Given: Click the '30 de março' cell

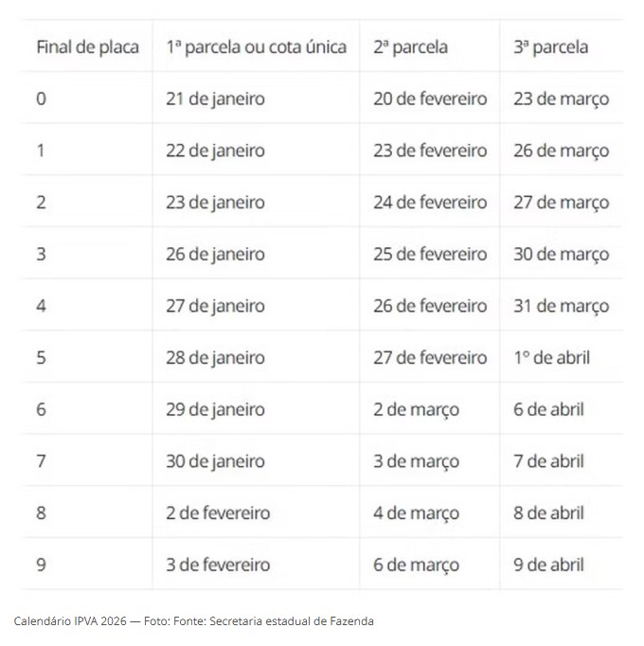Looking at the screenshot, I should pos(561,254).
